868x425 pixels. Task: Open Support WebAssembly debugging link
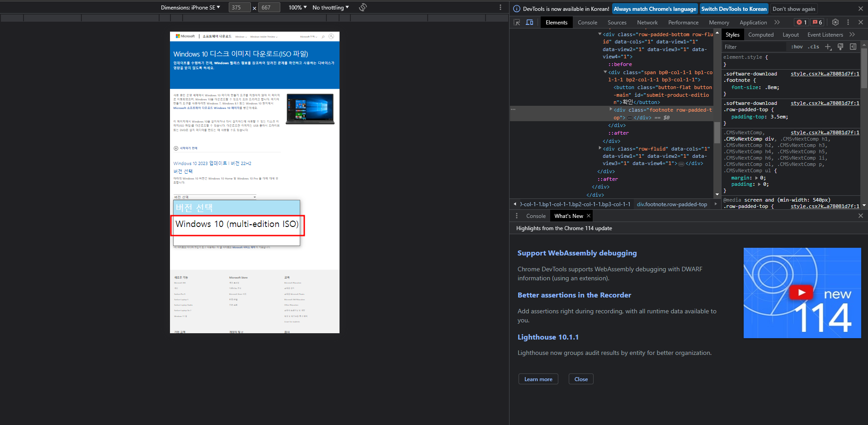[577, 253]
